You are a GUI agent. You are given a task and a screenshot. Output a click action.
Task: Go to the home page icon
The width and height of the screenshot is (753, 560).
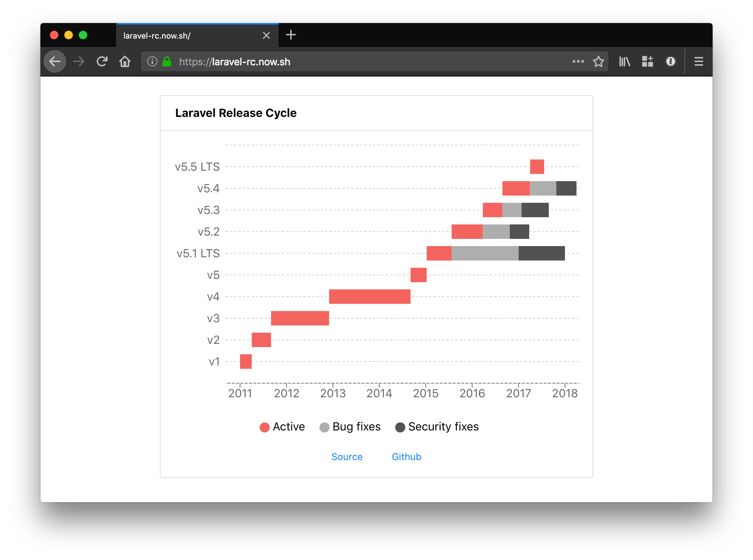pyautogui.click(x=125, y=62)
